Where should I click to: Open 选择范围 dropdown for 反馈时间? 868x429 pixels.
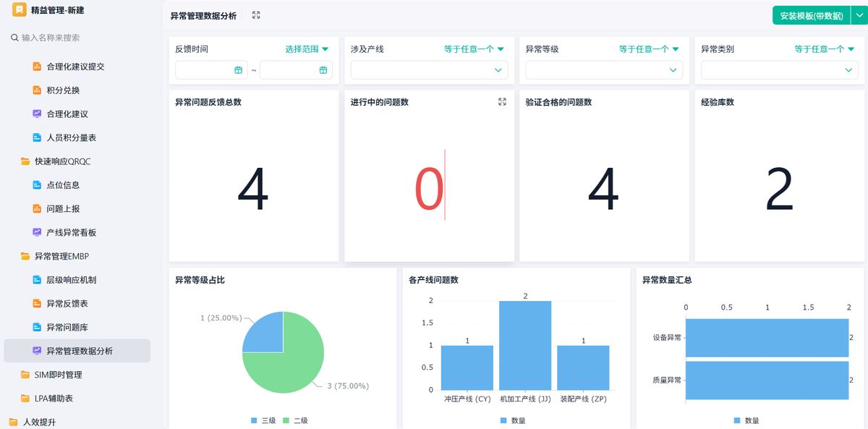[307, 49]
